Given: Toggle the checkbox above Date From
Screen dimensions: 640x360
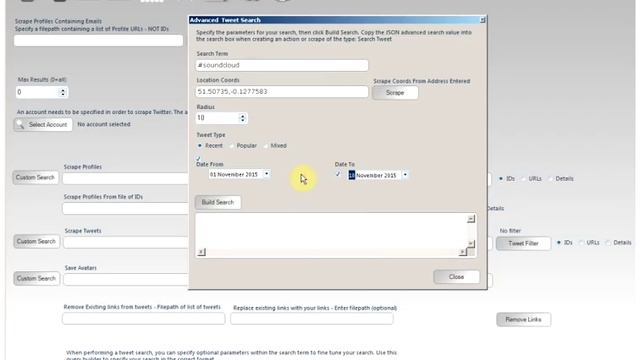Looking at the screenshot, I should coord(198,158).
